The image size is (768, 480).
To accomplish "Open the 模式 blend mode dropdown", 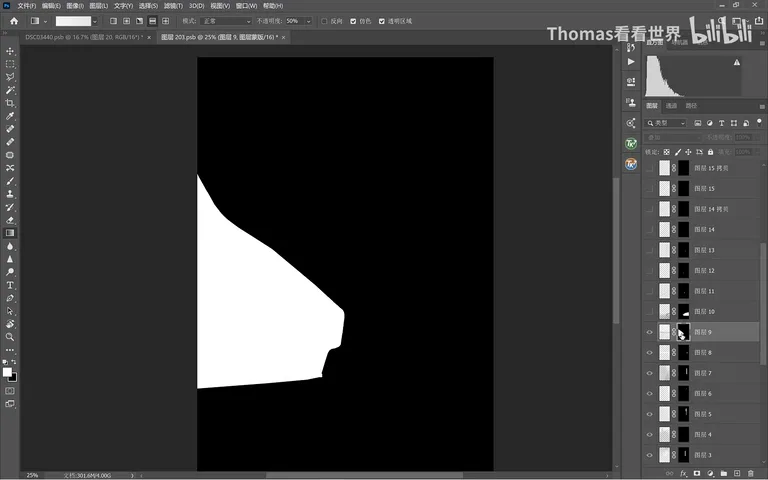I will pyautogui.click(x=226, y=21).
